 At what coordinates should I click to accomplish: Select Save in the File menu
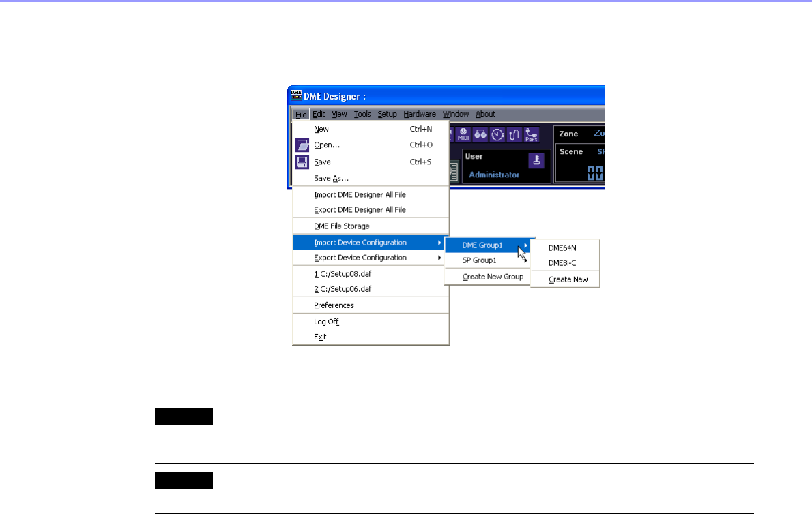coord(371,162)
